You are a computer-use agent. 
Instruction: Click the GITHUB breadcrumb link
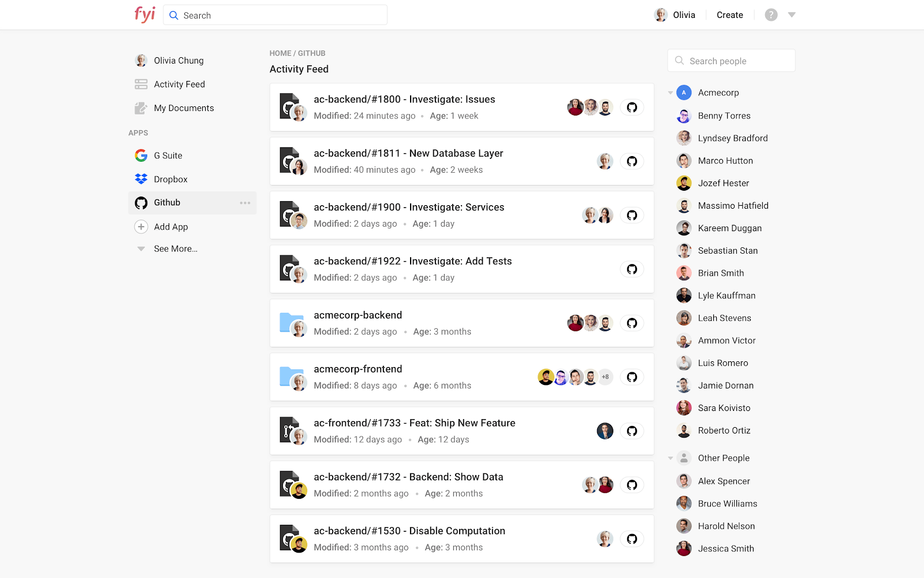(312, 53)
